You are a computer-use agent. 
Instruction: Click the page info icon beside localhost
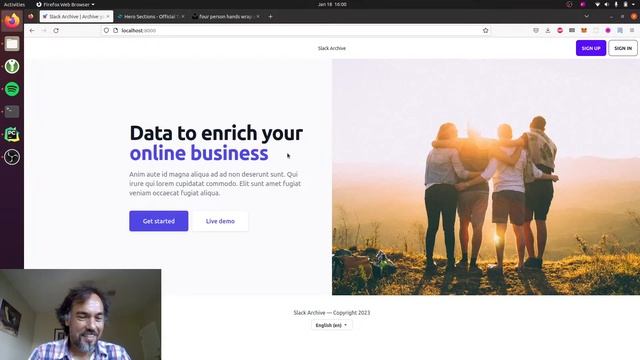coord(116,31)
